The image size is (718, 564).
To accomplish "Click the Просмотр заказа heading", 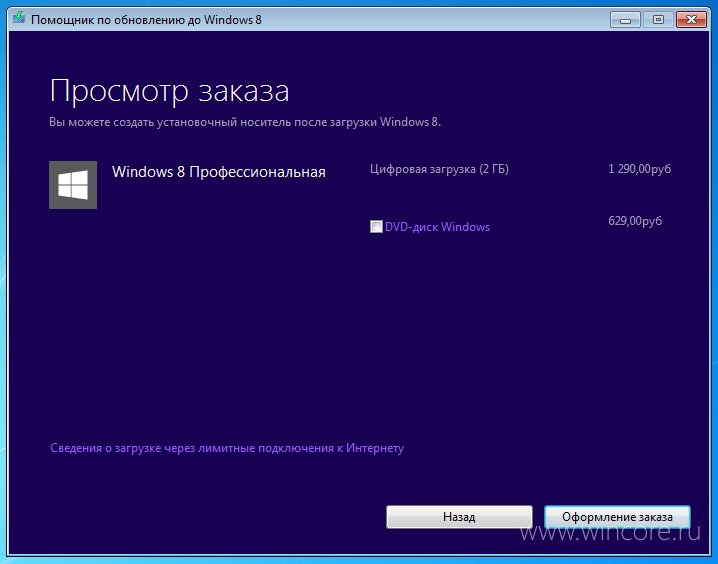I will [169, 92].
